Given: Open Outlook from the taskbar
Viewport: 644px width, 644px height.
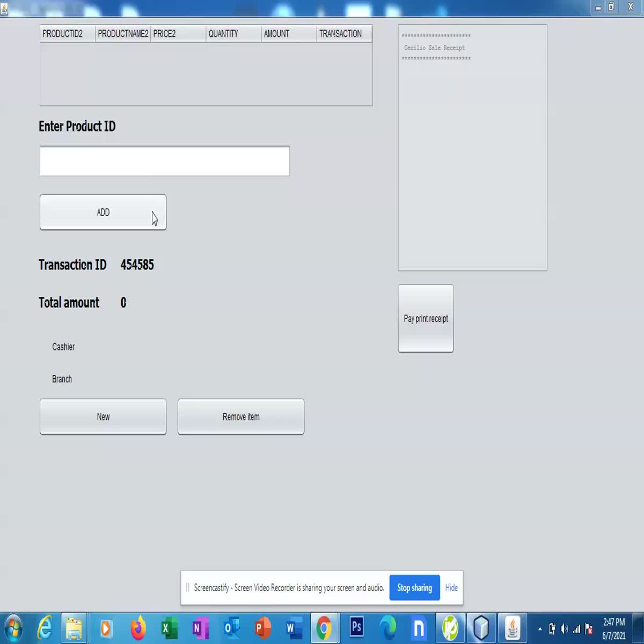Looking at the screenshot, I should (231, 628).
